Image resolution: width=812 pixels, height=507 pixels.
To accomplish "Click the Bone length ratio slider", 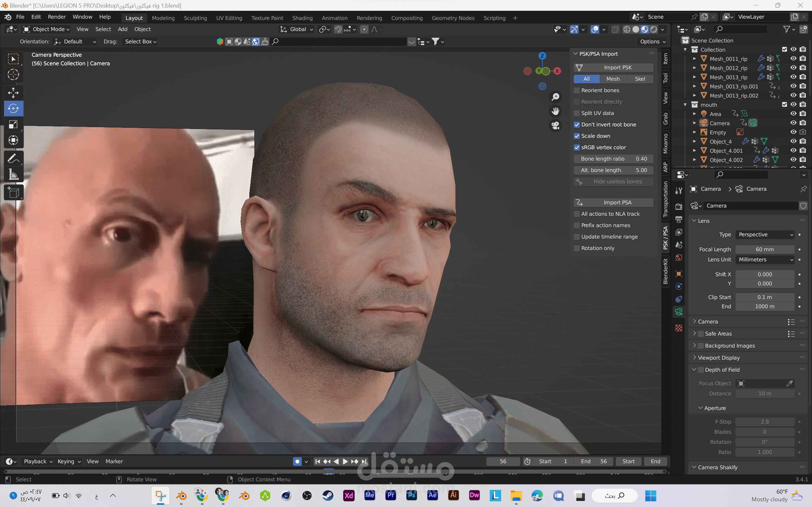I will [x=613, y=159].
